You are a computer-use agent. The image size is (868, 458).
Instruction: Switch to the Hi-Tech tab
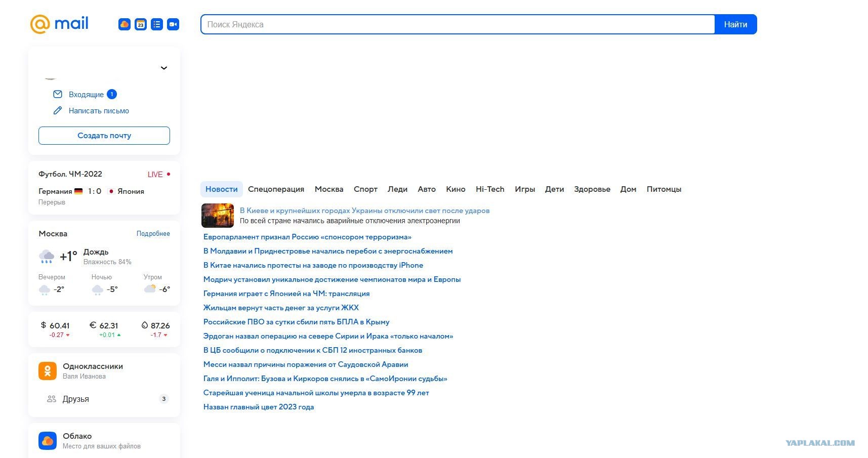click(x=490, y=189)
